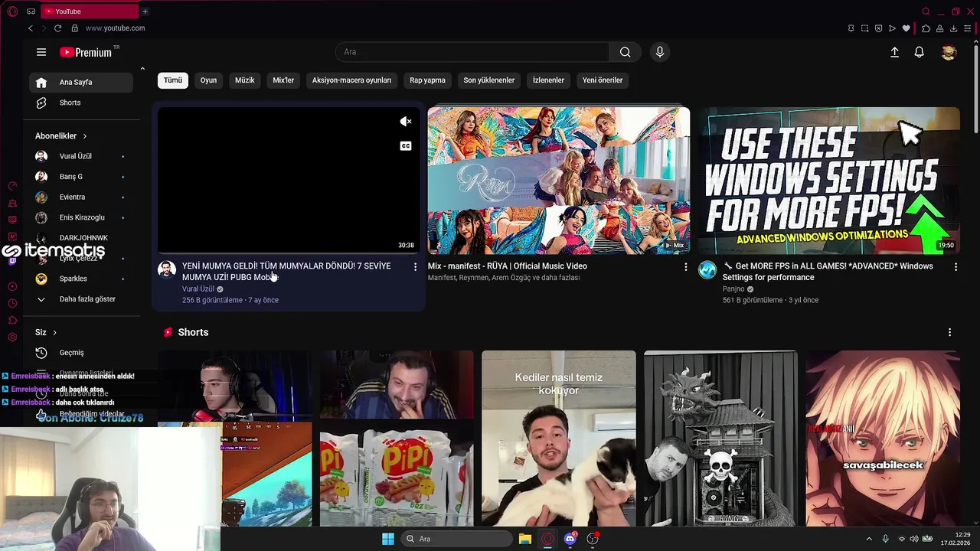Select the Son yüklenenler chip

[x=489, y=80]
